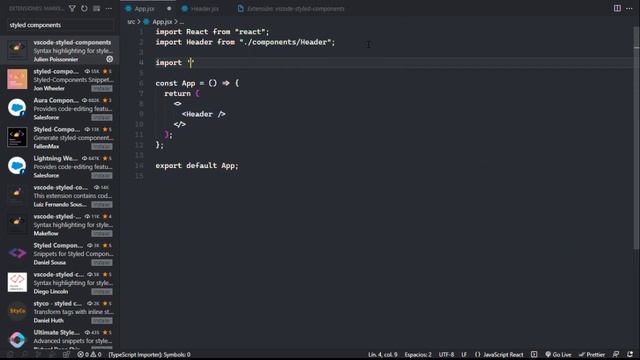
Task: Open Ultimate Styled snippets extension
Action: 60,338
